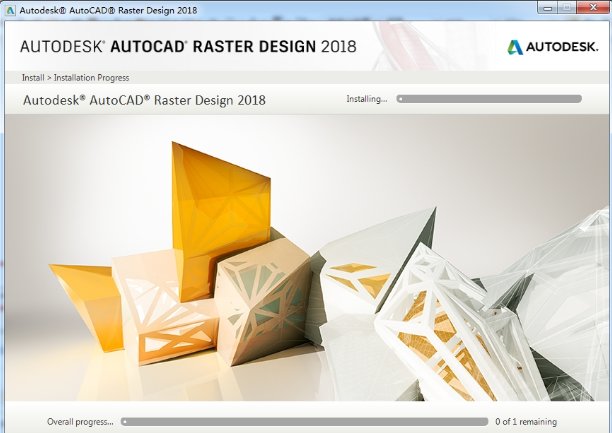612x433 pixels.
Task: Click the AUTODESK AUTOCAD RASTER DESIGN 2018 header title
Action: pyautogui.click(x=188, y=46)
